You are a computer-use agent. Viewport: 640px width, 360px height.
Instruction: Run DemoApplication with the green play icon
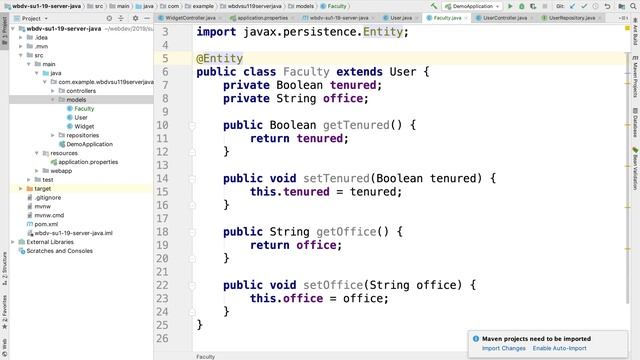(510, 6)
